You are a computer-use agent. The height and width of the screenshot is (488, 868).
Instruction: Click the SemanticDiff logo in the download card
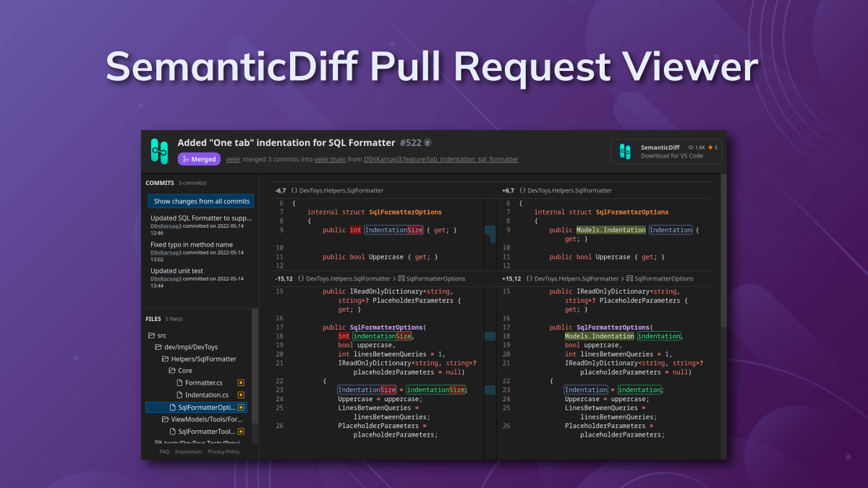pyautogui.click(x=625, y=151)
